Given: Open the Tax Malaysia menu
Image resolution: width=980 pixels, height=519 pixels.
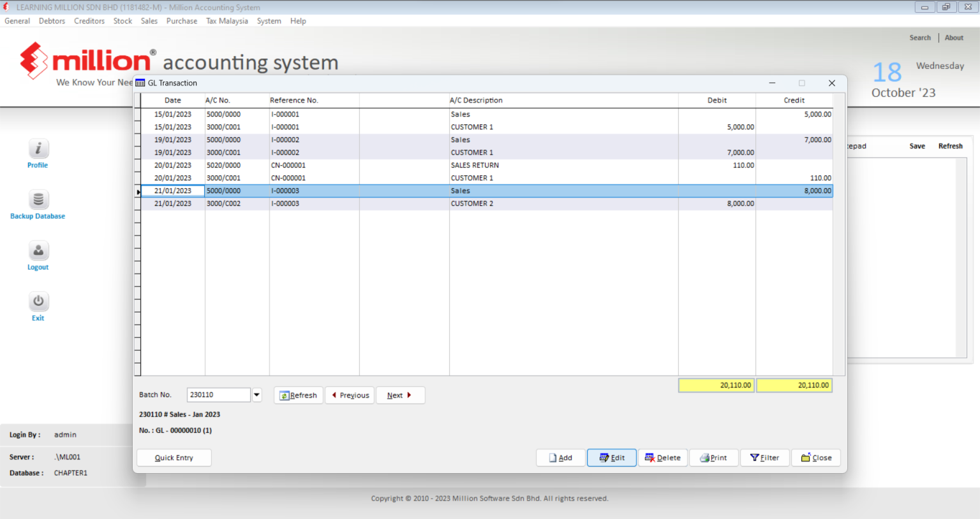Looking at the screenshot, I should (226, 20).
